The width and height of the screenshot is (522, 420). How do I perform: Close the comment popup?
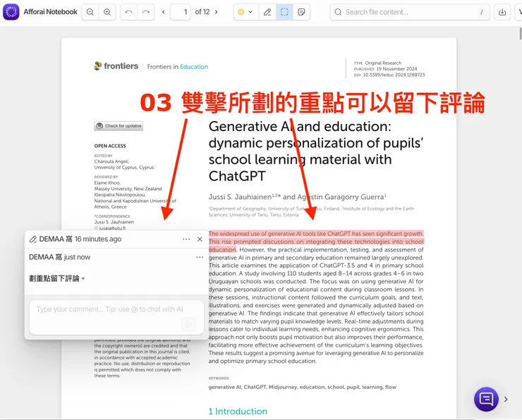point(200,239)
